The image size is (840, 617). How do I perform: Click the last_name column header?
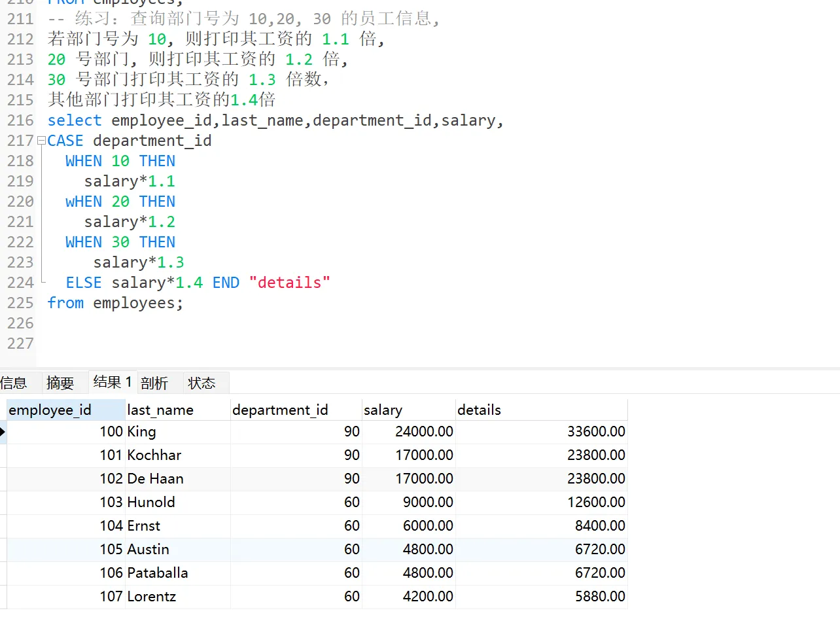178,410
